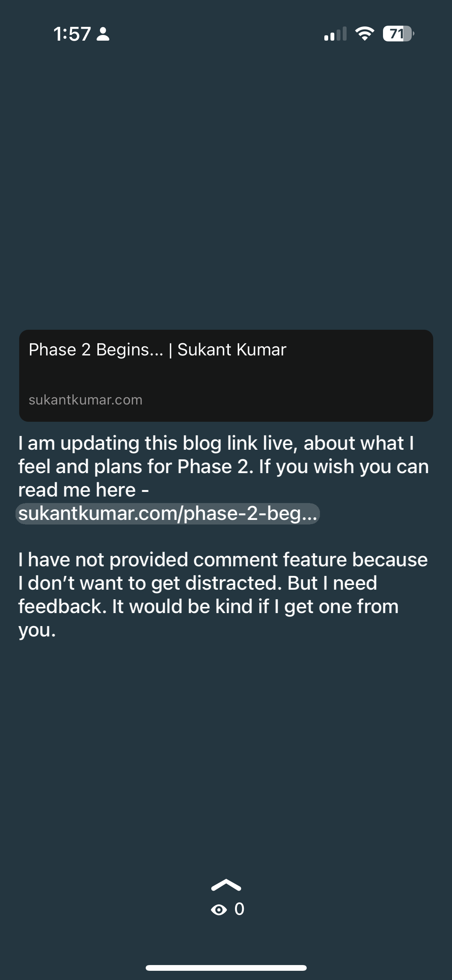Image resolution: width=452 pixels, height=980 pixels.
Task: Tap the empty middle area of the link preview card
Action: (x=226, y=376)
